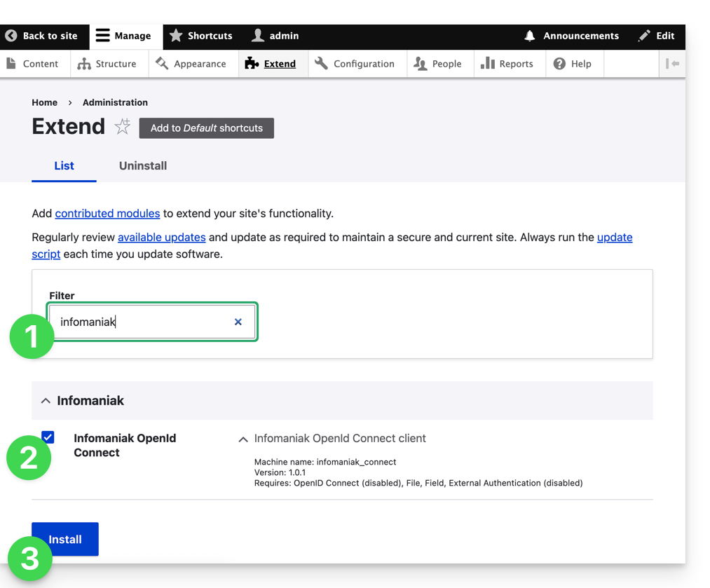This screenshot has height=588, width=710.
Task: Open the Structure menu label
Action: 116,64
